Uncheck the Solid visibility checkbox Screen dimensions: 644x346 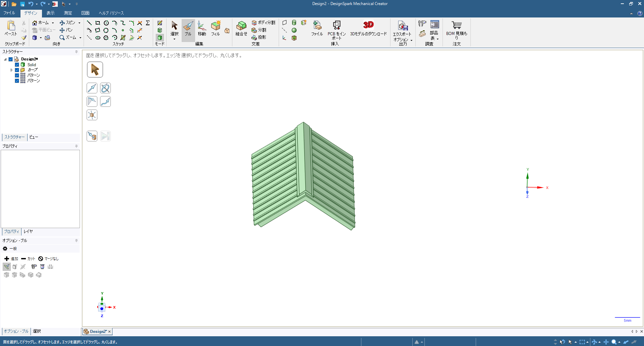(17, 64)
